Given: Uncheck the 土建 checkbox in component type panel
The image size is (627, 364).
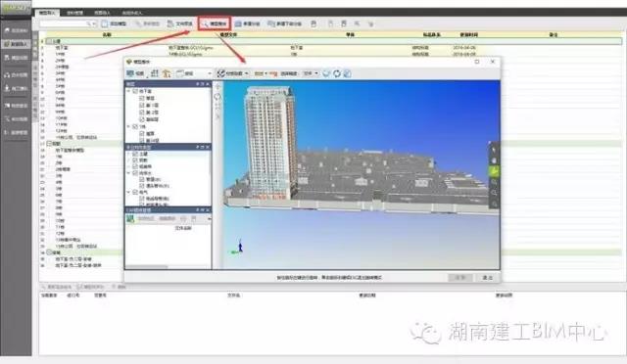Looking at the screenshot, I should click(x=135, y=154).
